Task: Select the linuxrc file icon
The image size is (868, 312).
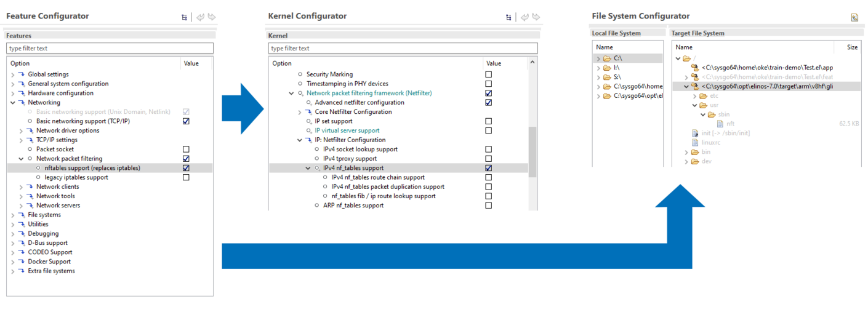Action: pos(695,143)
